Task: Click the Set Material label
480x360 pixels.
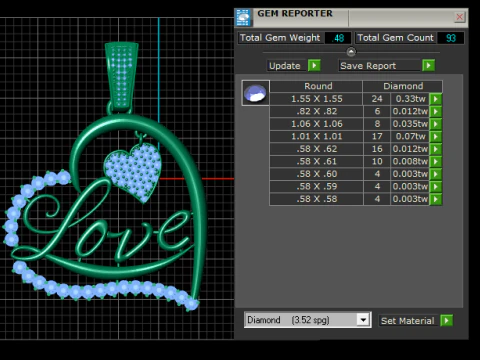Action: [408, 321]
